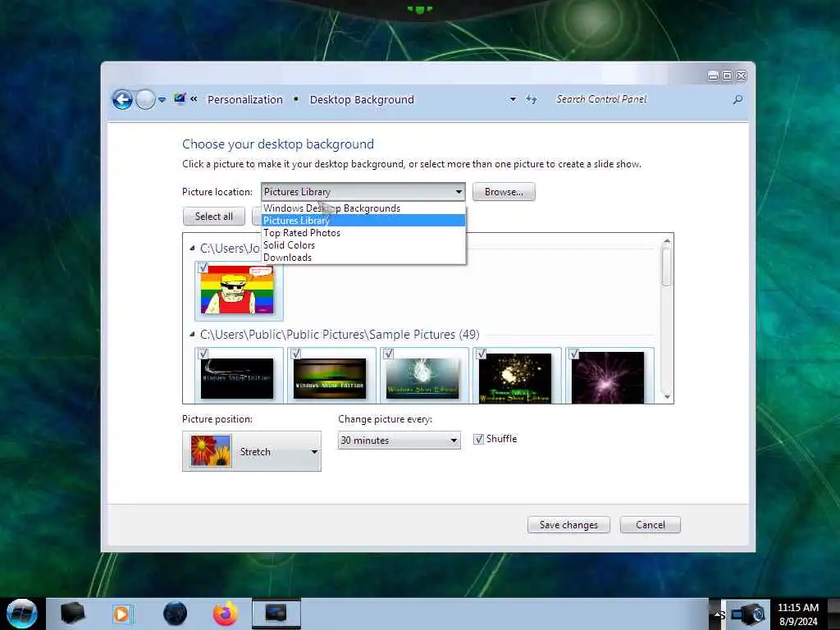Click the Browse... button

tap(504, 192)
